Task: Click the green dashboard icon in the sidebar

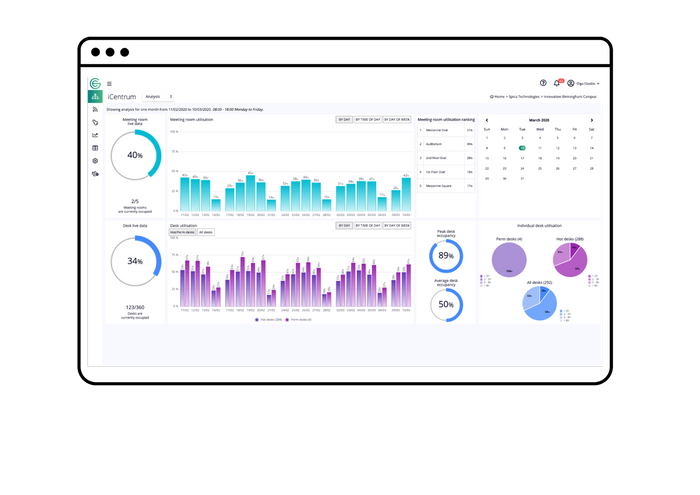Action: click(x=95, y=97)
